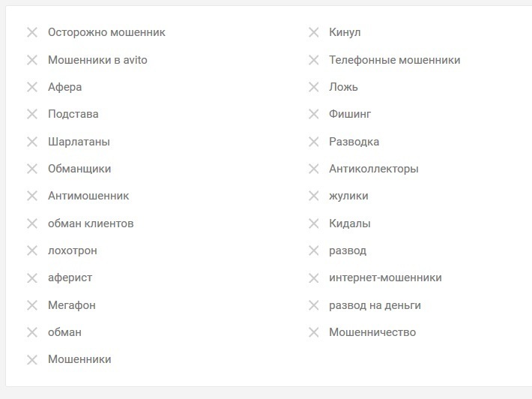Screen dimensions: 532x399
Task: Remove the 'Афера' tag with X
Action: 32,87
